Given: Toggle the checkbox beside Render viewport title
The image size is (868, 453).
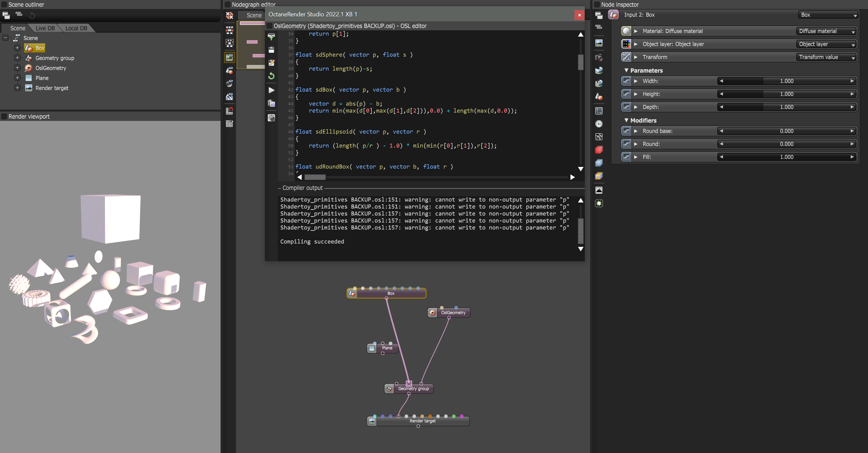Looking at the screenshot, I should [x=4, y=117].
